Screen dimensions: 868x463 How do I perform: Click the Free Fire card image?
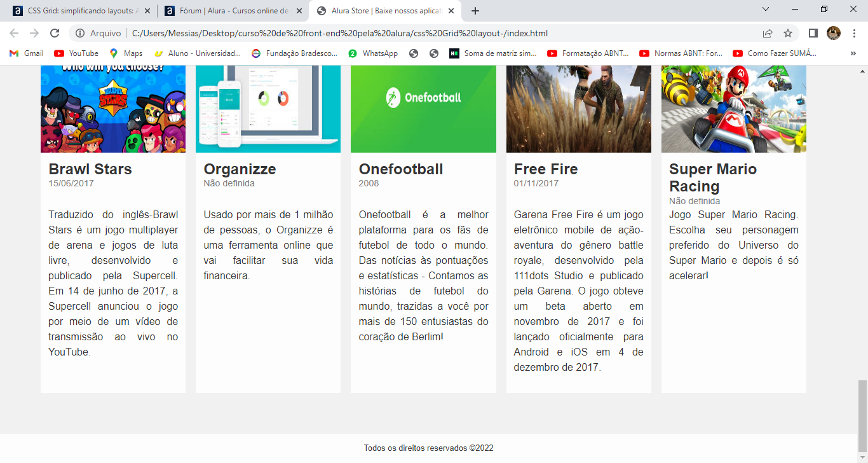pos(579,109)
